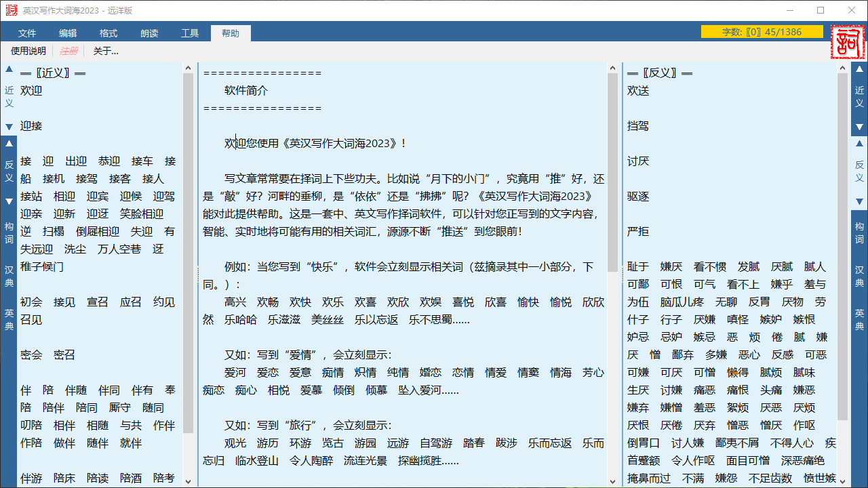Click the up arrow above the right 反义 tab

[859, 144]
